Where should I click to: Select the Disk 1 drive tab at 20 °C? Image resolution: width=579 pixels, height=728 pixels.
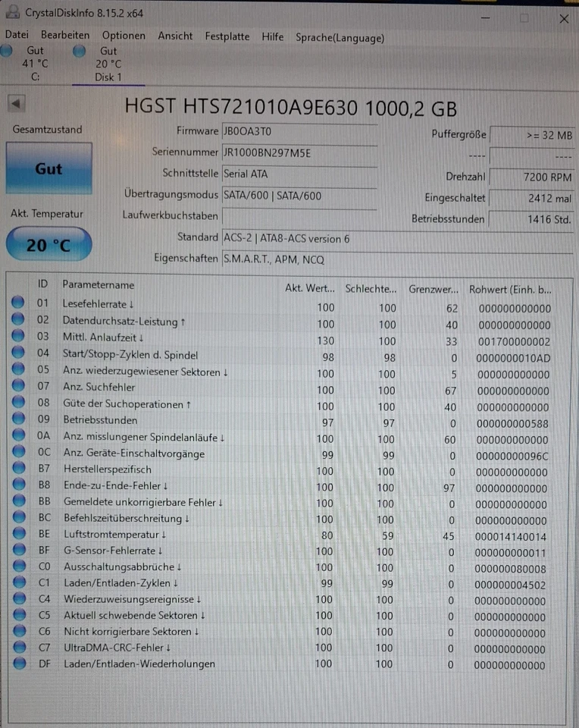coord(108,64)
